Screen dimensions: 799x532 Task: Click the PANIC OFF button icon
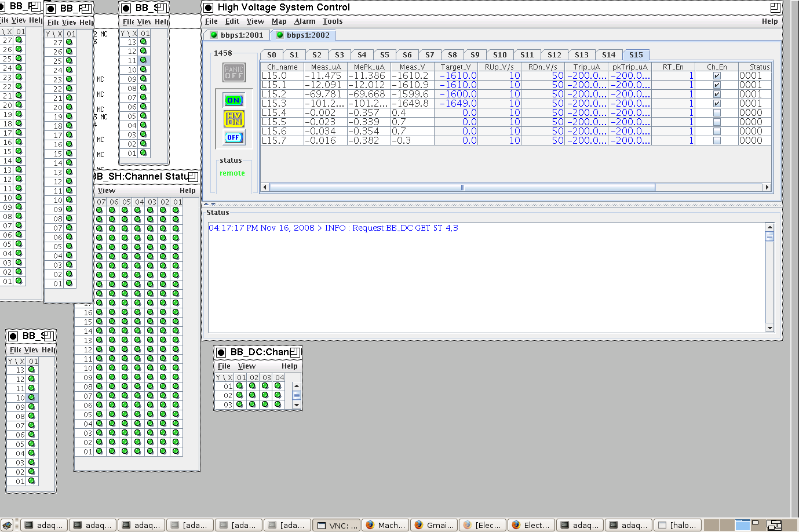[234, 72]
